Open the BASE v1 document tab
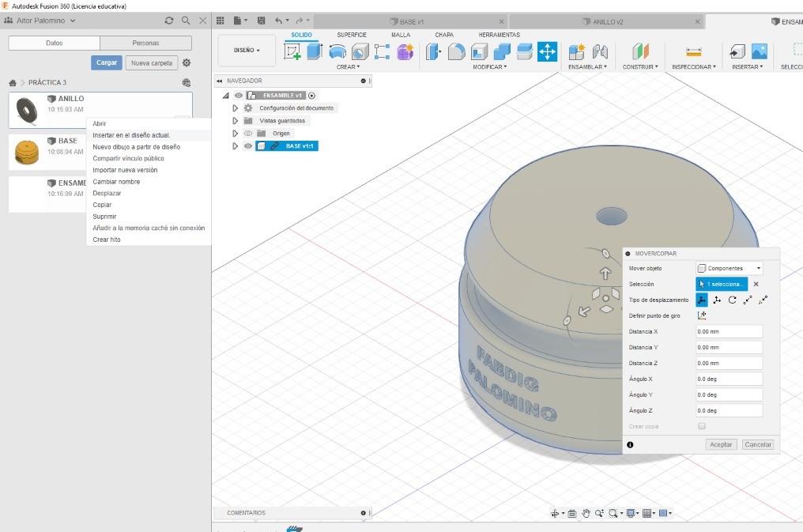The image size is (803, 532). 411,21
